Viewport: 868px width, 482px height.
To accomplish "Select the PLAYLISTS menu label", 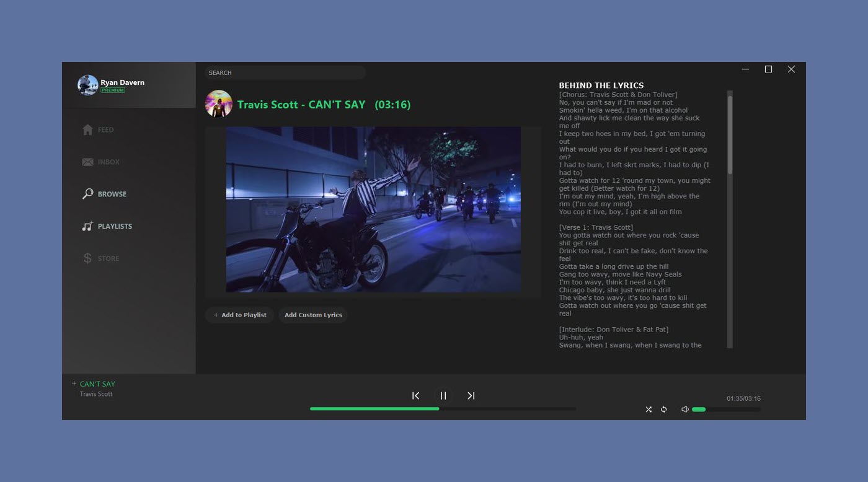I will [x=115, y=227].
